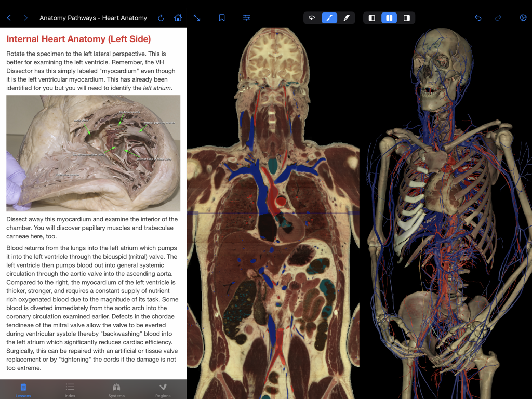Open the rotation settings control

[x=523, y=17]
